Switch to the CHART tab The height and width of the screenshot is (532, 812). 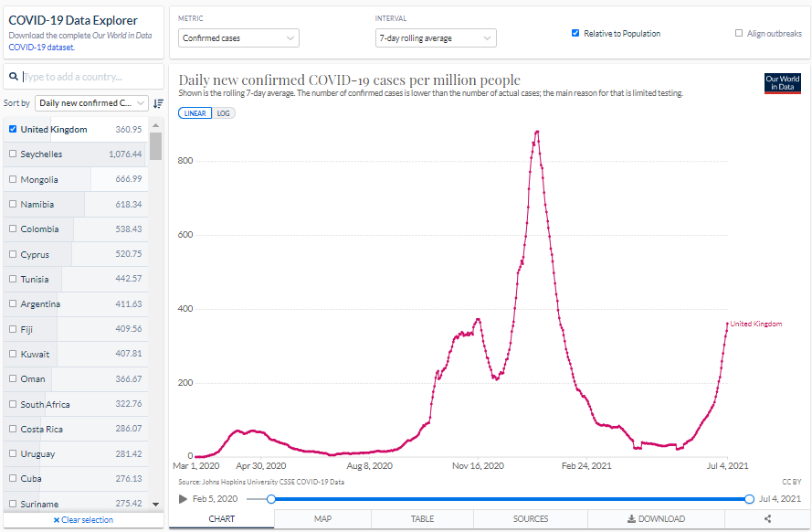point(222,518)
